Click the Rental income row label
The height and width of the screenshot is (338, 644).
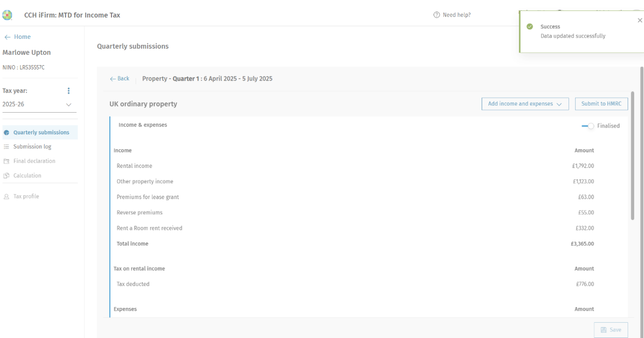(134, 166)
